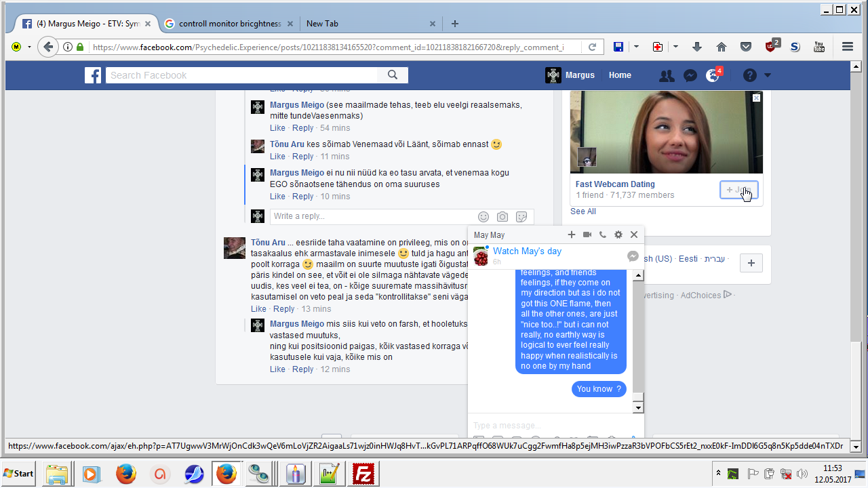Click the uBlock shield icon with badge 2
This screenshot has height=488, width=868.
(772, 46)
